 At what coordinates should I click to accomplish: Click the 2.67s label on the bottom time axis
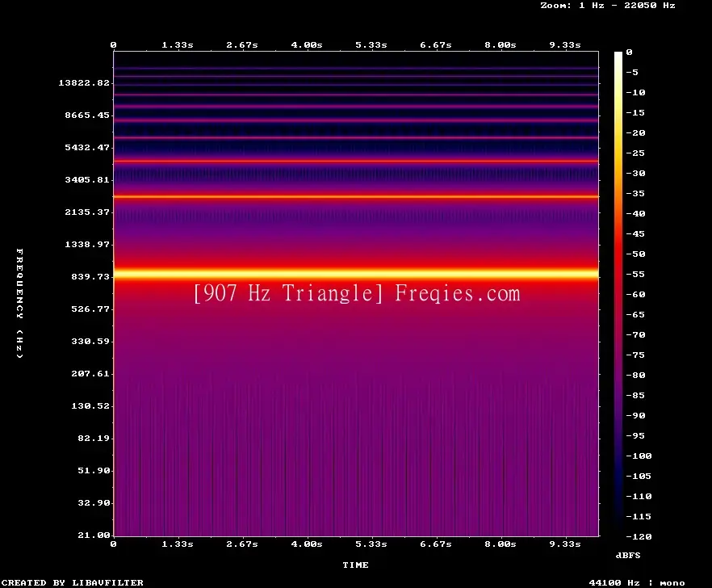click(x=242, y=544)
